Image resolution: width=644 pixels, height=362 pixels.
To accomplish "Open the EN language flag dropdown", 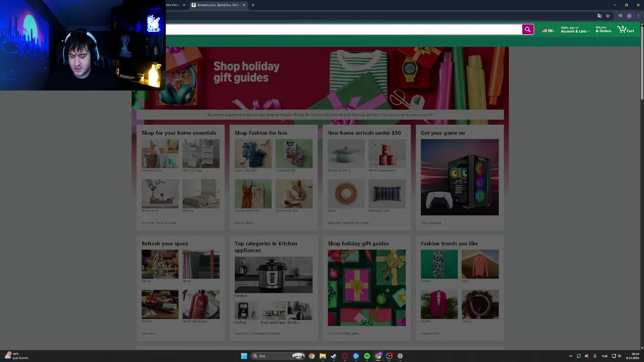I will 548,31.
